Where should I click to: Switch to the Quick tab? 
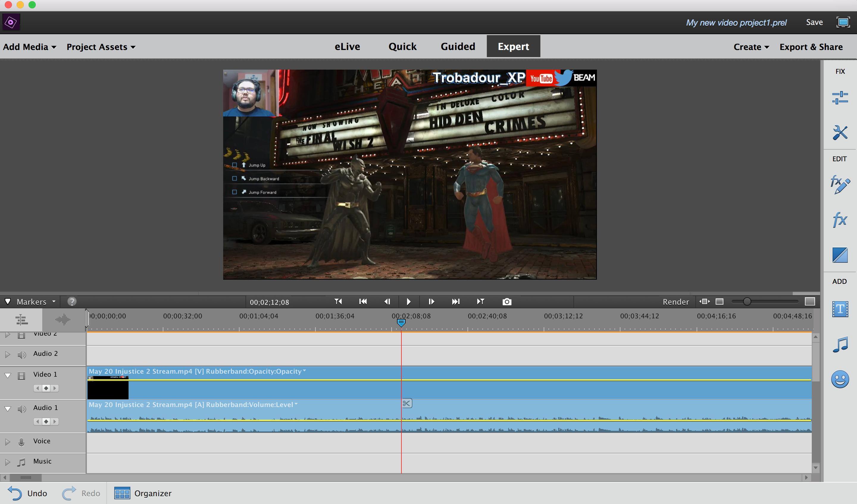click(x=402, y=47)
